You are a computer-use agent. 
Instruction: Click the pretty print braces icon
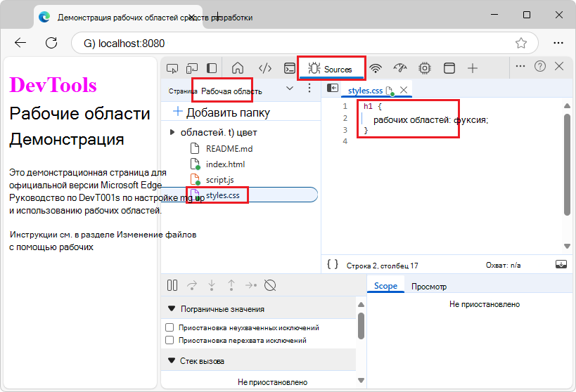[333, 264]
